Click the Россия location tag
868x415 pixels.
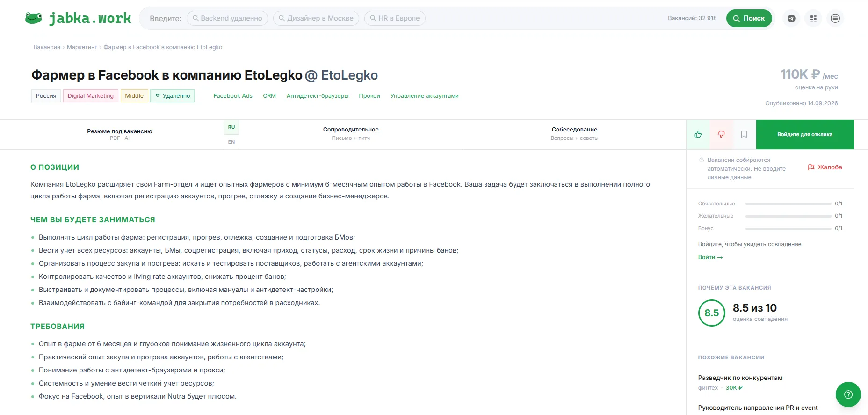coord(46,96)
